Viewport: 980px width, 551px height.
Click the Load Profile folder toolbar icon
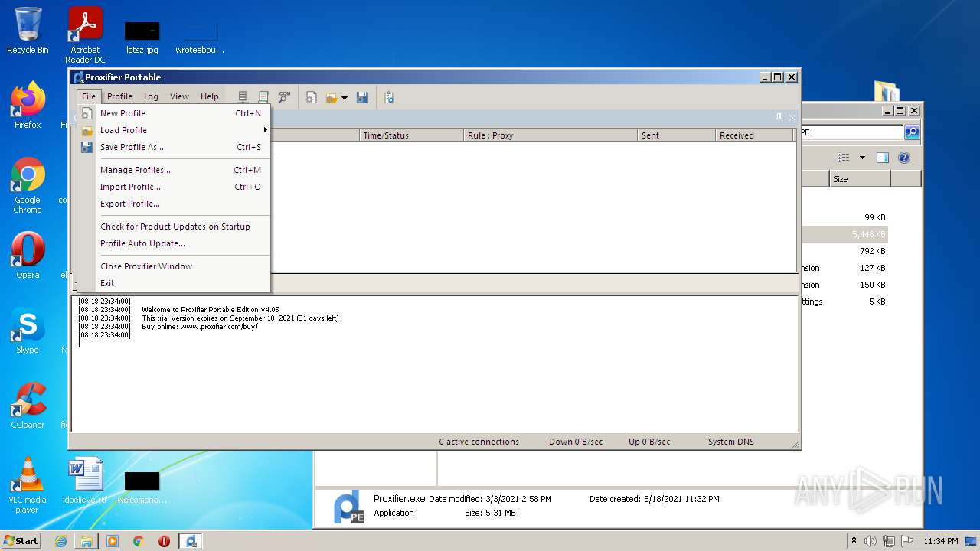[x=332, y=97]
